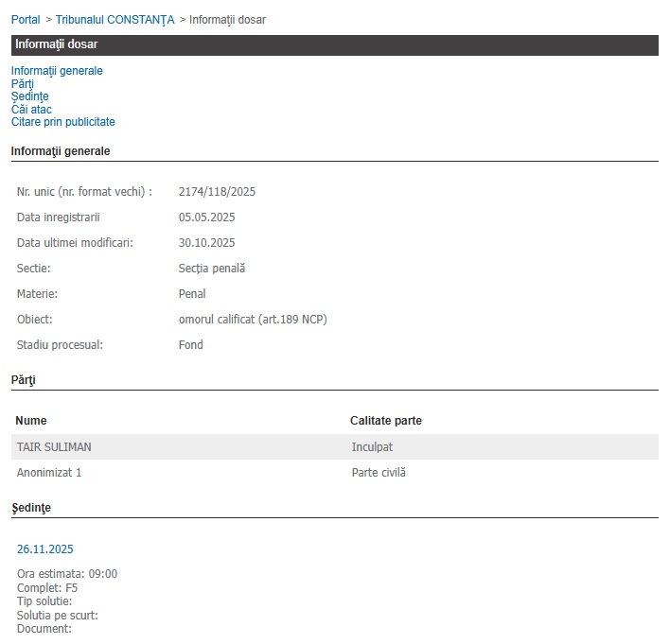Click the Portal breadcrumb link

click(26, 20)
